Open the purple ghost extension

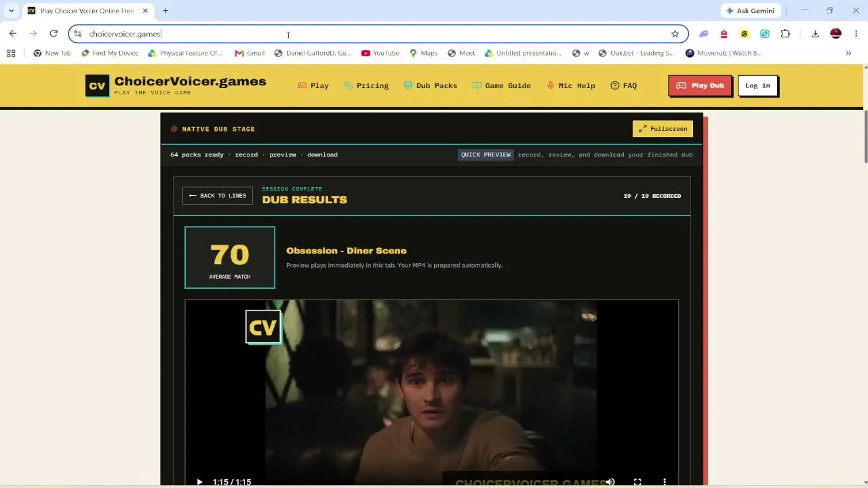(704, 34)
